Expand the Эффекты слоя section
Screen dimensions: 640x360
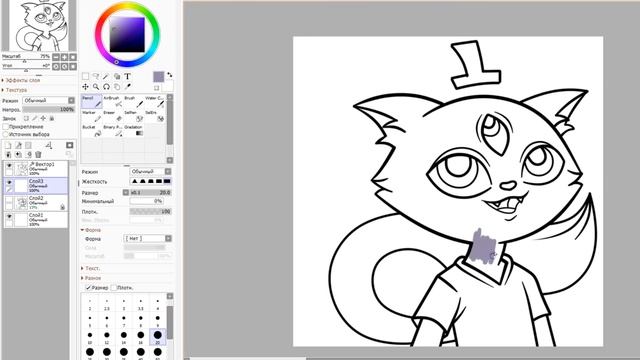(x=21, y=80)
